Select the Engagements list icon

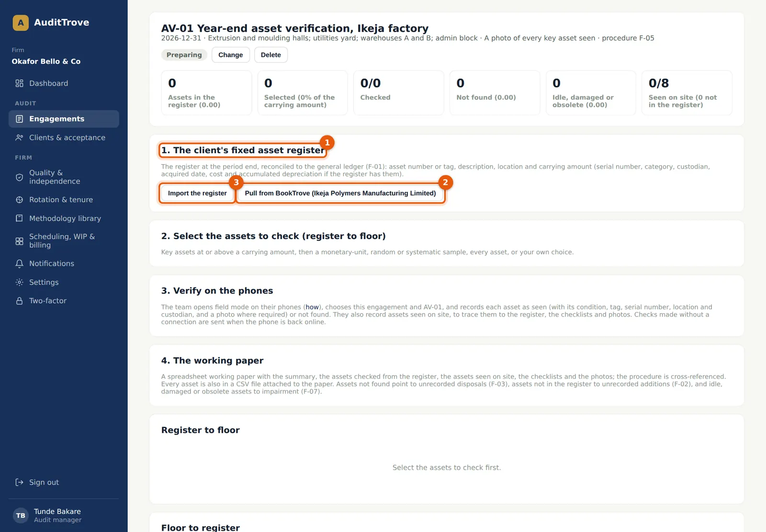pyautogui.click(x=19, y=119)
